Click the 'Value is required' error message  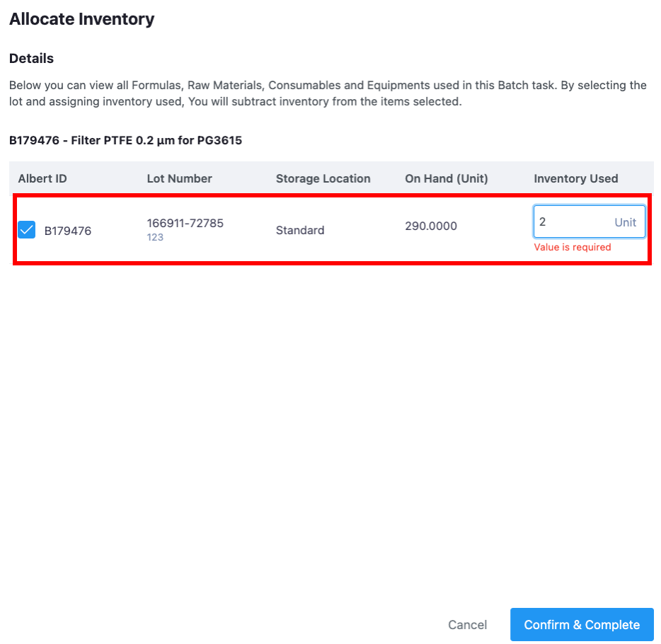[572, 247]
